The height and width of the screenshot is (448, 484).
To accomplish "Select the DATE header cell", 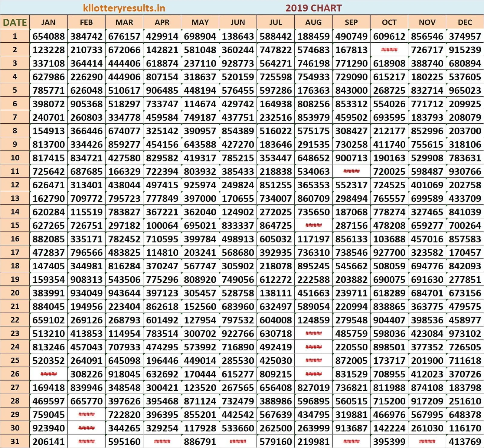I will pyautogui.click(x=14, y=22).
